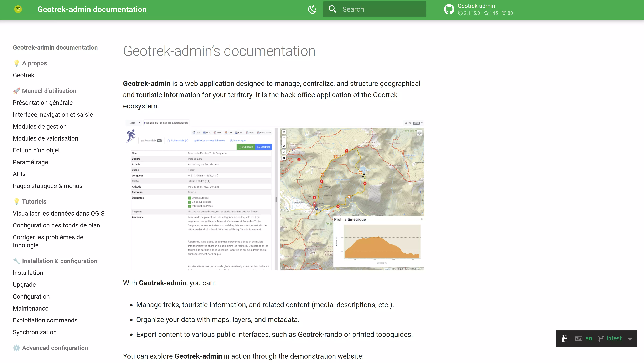Open the Geotrek sidebar page

tap(24, 75)
